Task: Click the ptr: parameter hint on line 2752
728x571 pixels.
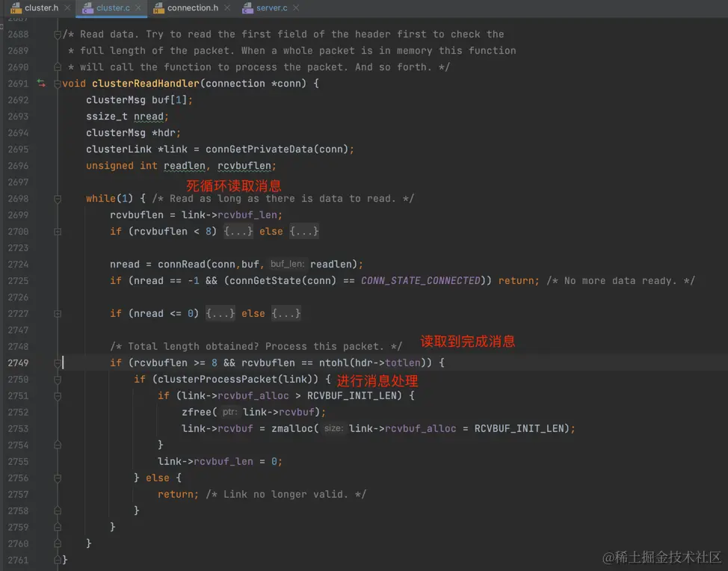Action: tap(229, 413)
